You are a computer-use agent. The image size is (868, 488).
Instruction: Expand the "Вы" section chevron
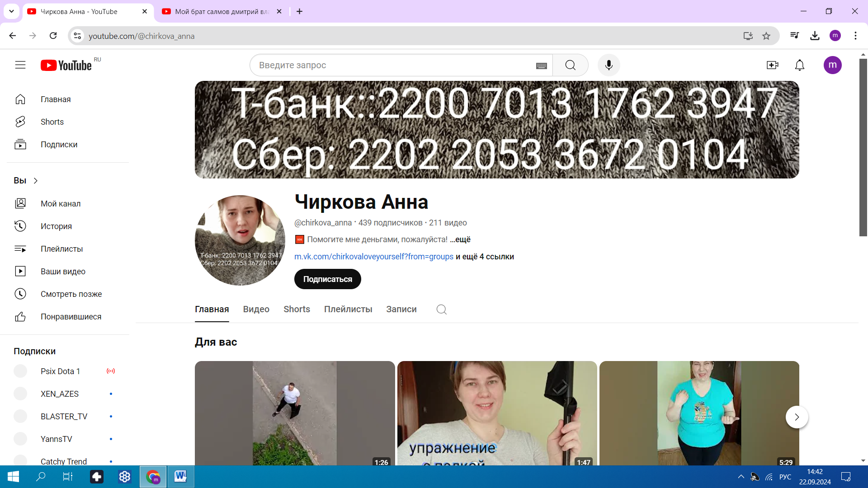[x=36, y=181]
